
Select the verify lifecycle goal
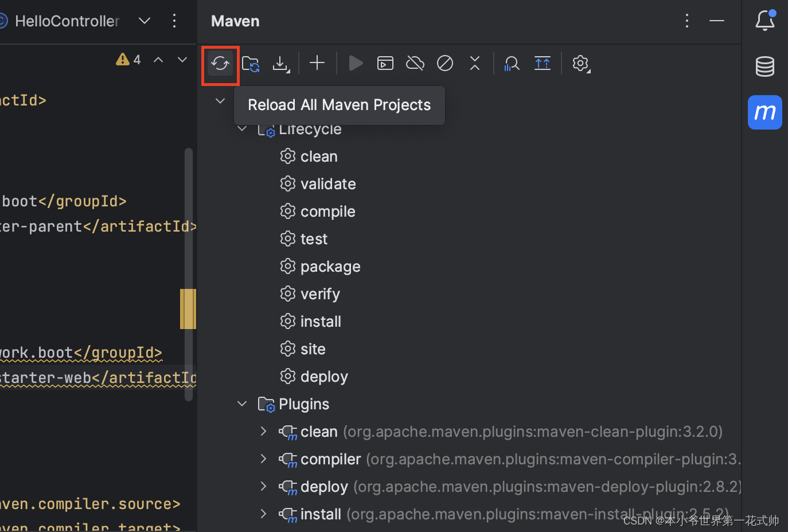pos(310,294)
